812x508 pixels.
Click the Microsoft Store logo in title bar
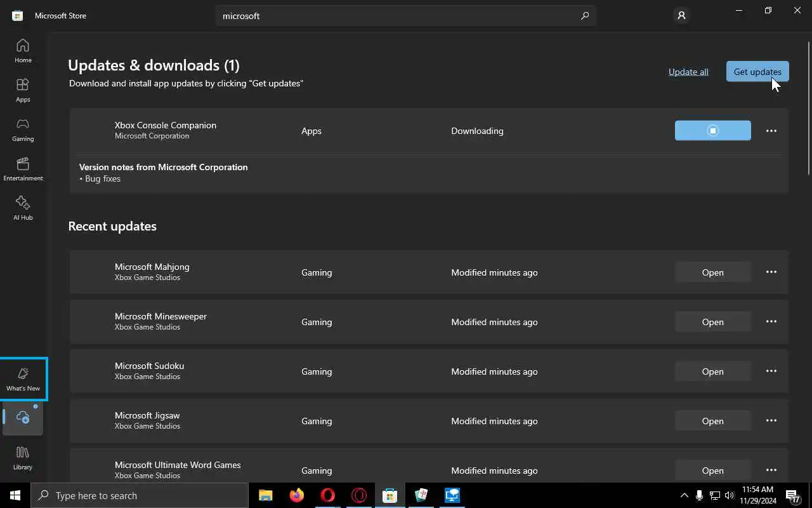coord(18,16)
